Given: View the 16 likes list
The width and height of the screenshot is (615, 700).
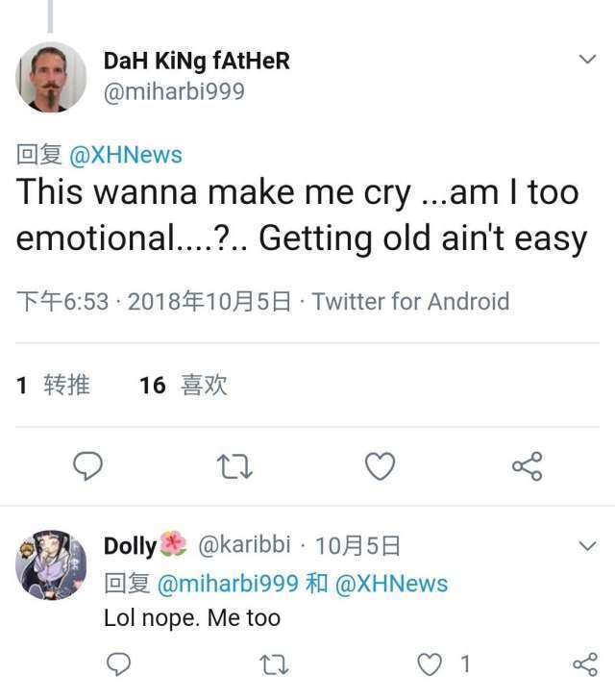Looking at the screenshot, I should point(183,386).
